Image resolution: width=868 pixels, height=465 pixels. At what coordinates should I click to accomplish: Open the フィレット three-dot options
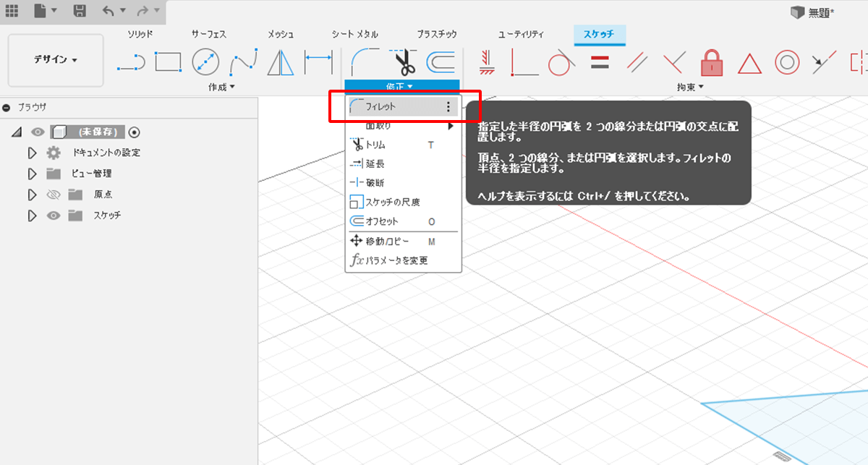(448, 106)
